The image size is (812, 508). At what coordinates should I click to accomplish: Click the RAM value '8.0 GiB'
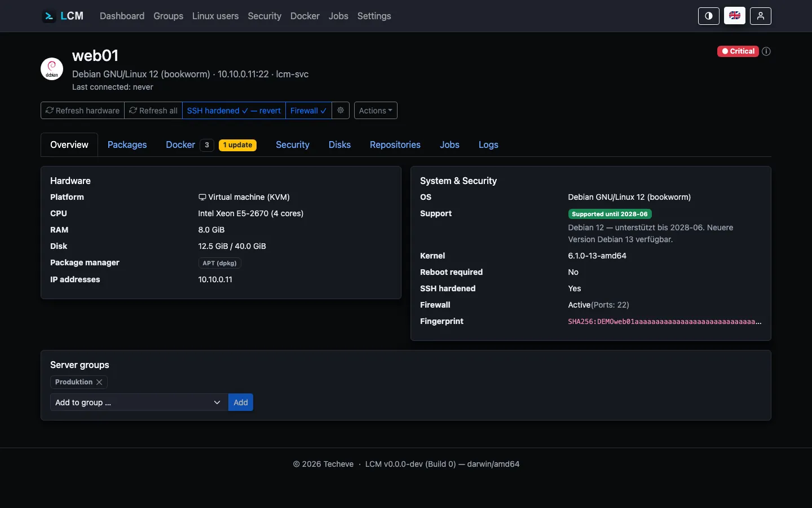(x=211, y=230)
